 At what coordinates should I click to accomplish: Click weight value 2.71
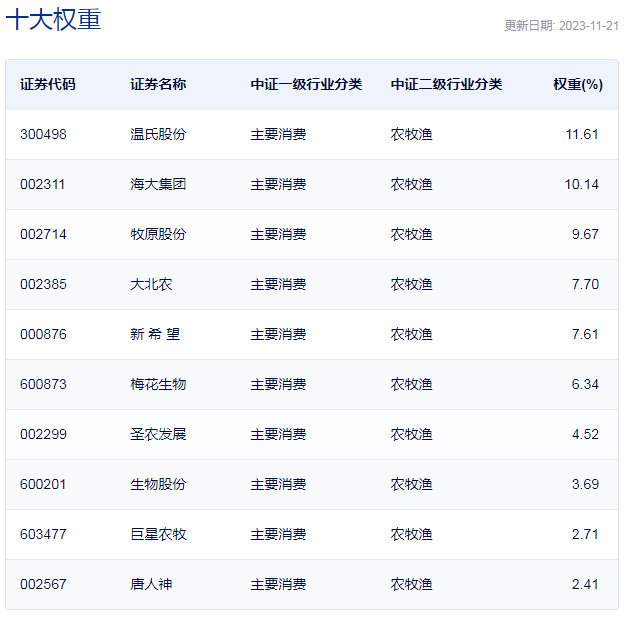(585, 534)
